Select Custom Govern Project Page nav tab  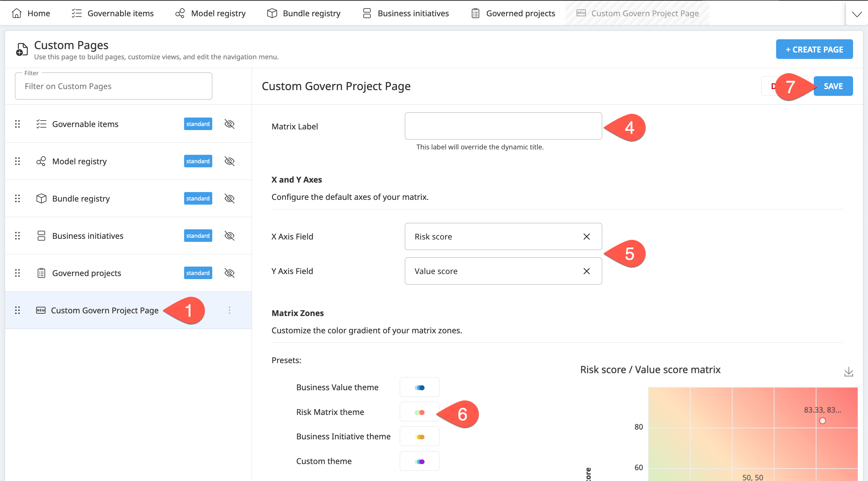pos(637,13)
